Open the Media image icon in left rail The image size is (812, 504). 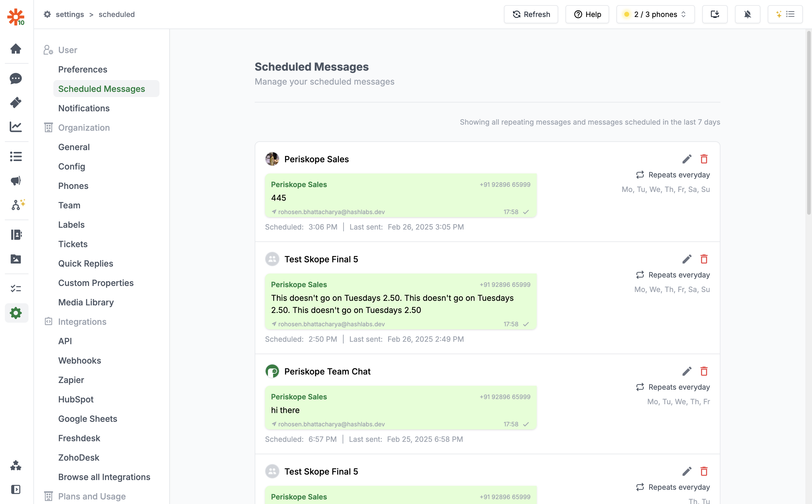point(16,259)
